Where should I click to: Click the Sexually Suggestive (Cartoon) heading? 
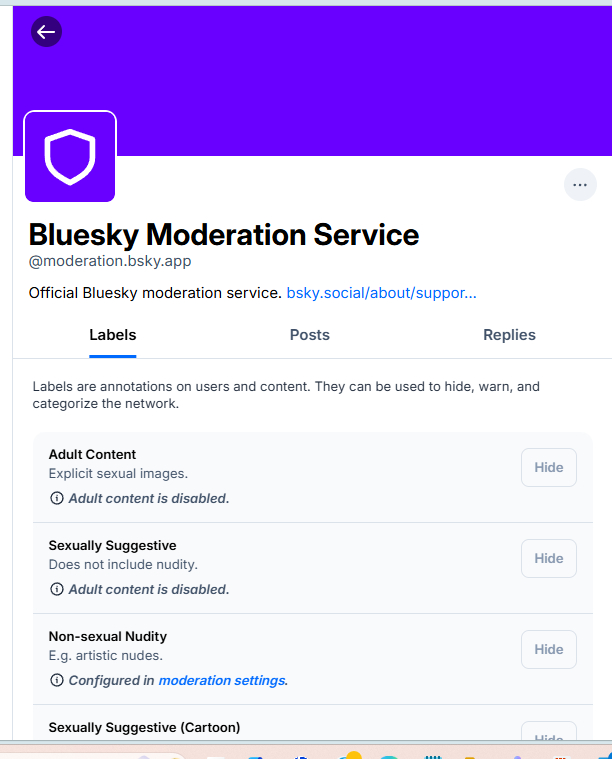144,727
